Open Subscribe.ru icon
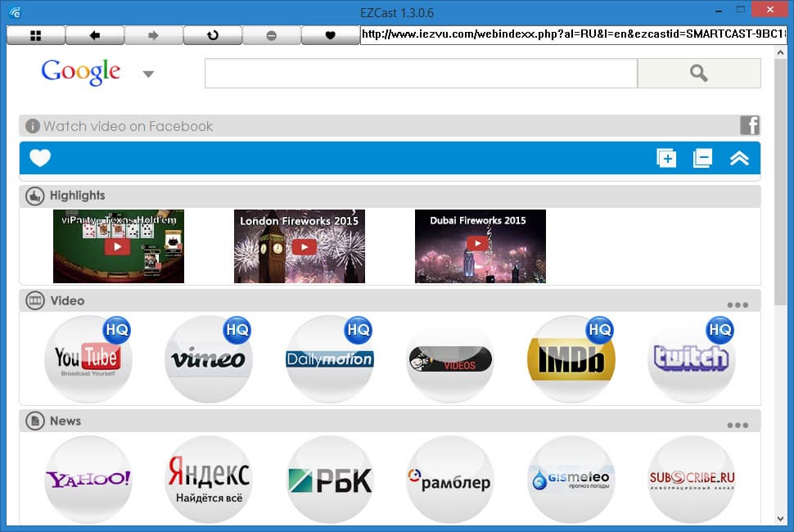Screen dimensions: 794x532 click(692, 480)
